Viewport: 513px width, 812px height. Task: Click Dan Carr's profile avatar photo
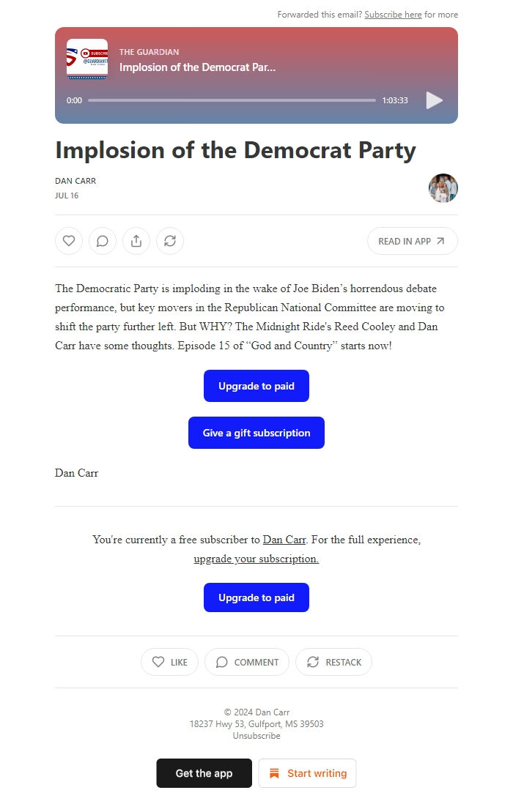click(x=443, y=188)
